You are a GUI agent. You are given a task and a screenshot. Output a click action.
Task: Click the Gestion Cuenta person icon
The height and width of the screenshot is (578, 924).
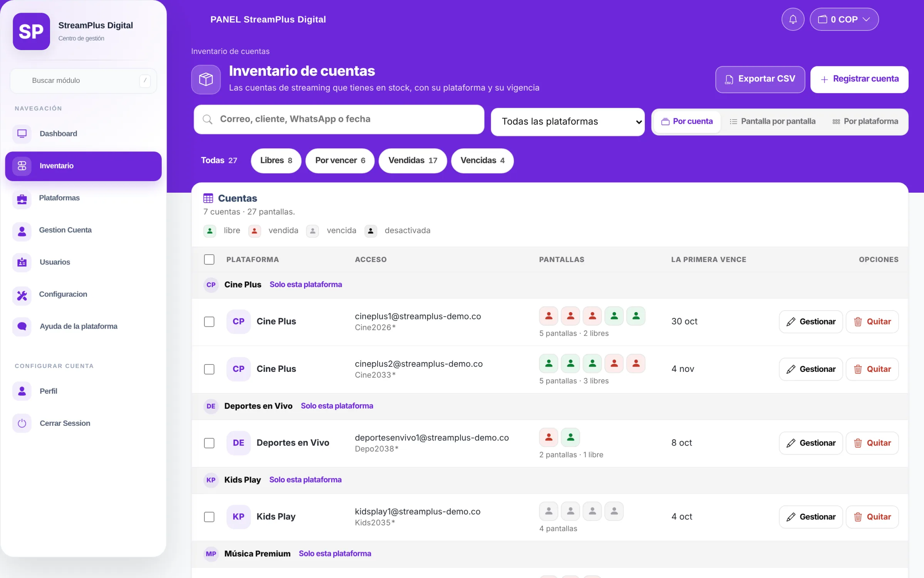(x=22, y=231)
